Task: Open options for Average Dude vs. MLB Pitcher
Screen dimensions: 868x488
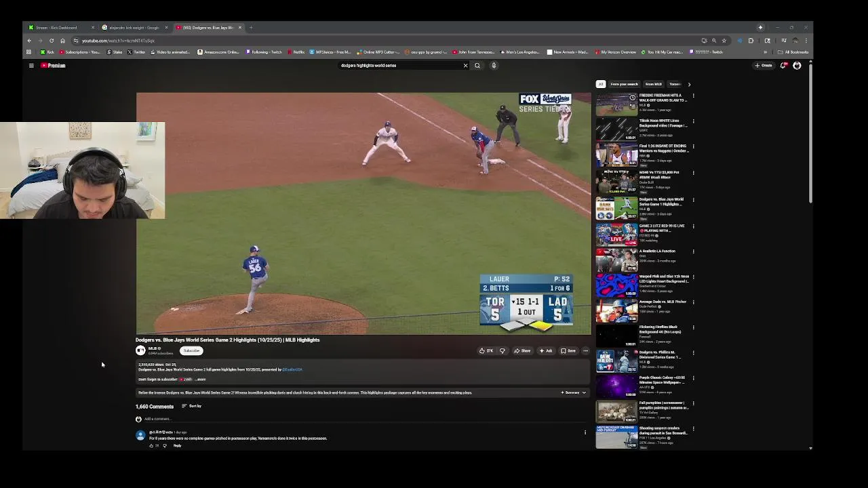Action: [693, 302]
